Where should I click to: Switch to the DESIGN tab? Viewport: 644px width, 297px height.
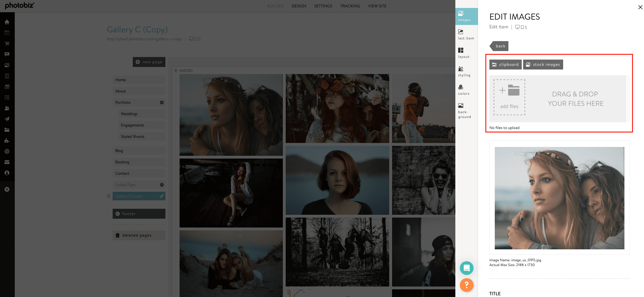point(299,6)
